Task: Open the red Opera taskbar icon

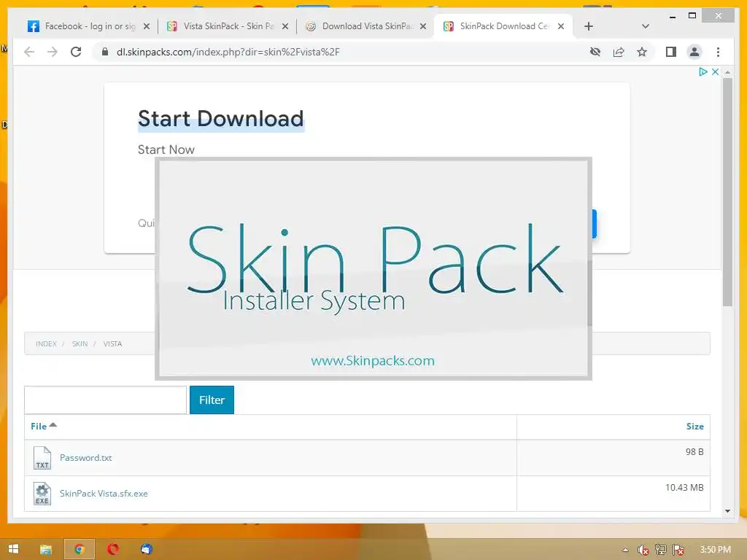Action: click(113, 549)
